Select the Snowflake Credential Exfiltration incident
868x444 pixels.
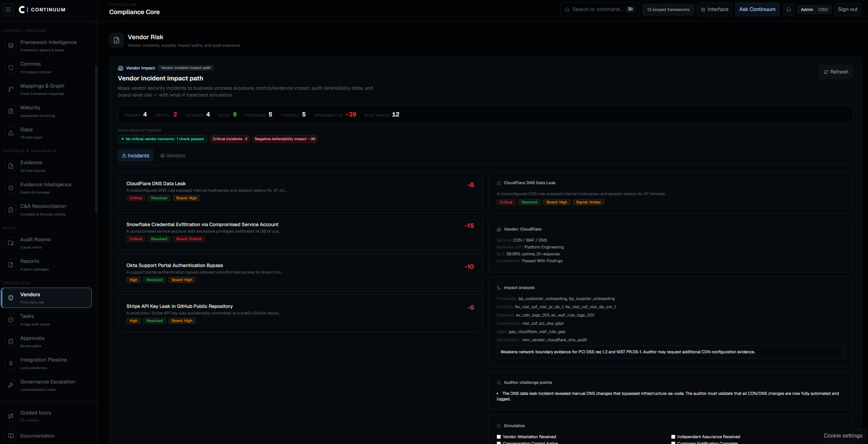pos(300,231)
